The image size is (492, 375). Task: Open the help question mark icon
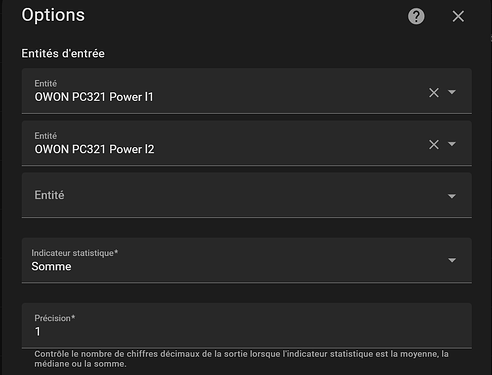tap(416, 16)
